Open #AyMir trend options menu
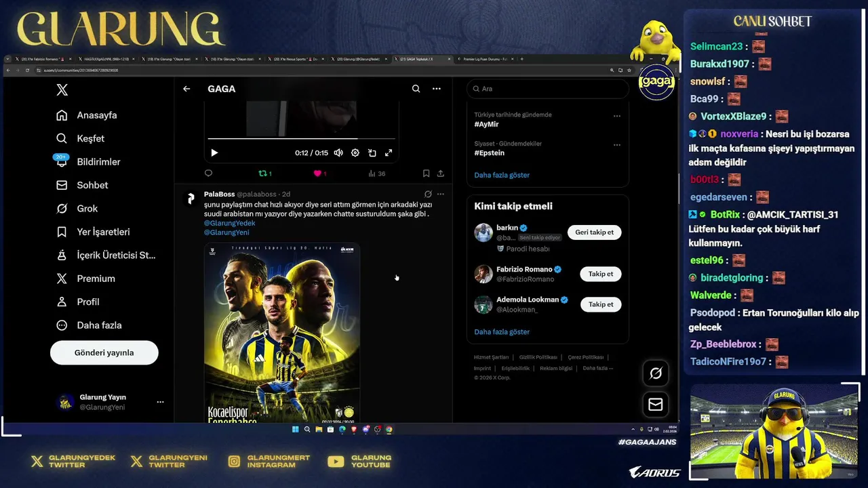Viewport: 868px width, 488px height. 616,116
